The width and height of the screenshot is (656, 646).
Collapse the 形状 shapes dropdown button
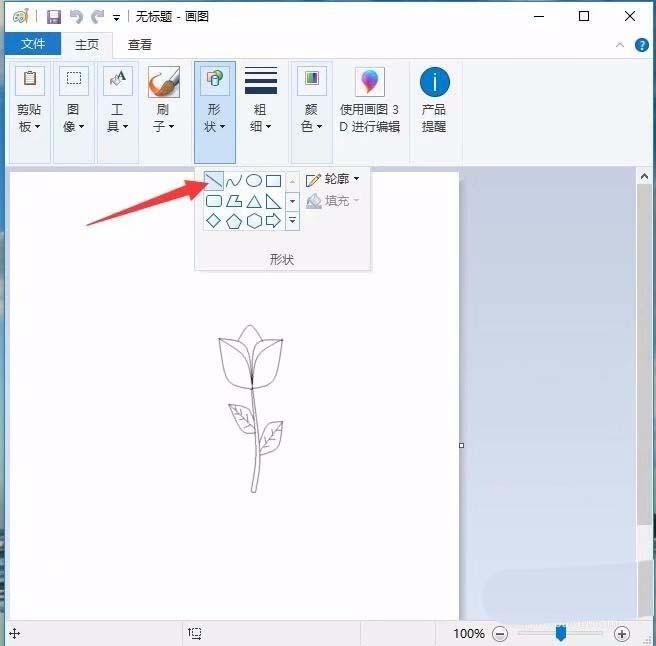215,112
